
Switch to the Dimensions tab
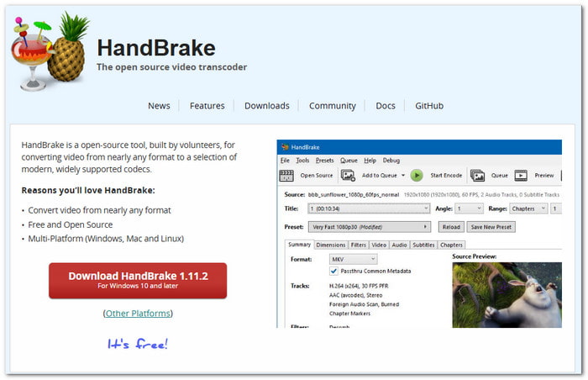[331, 245]
